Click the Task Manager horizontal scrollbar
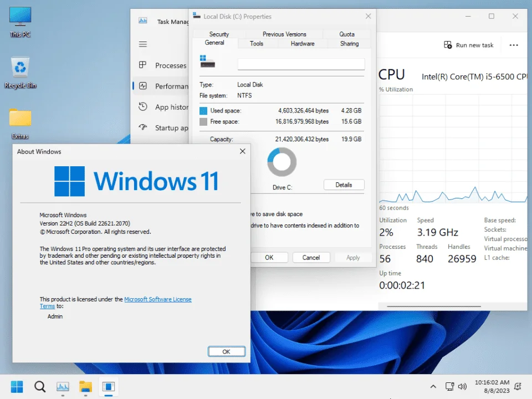532x399 pixels. click(433, 306)
